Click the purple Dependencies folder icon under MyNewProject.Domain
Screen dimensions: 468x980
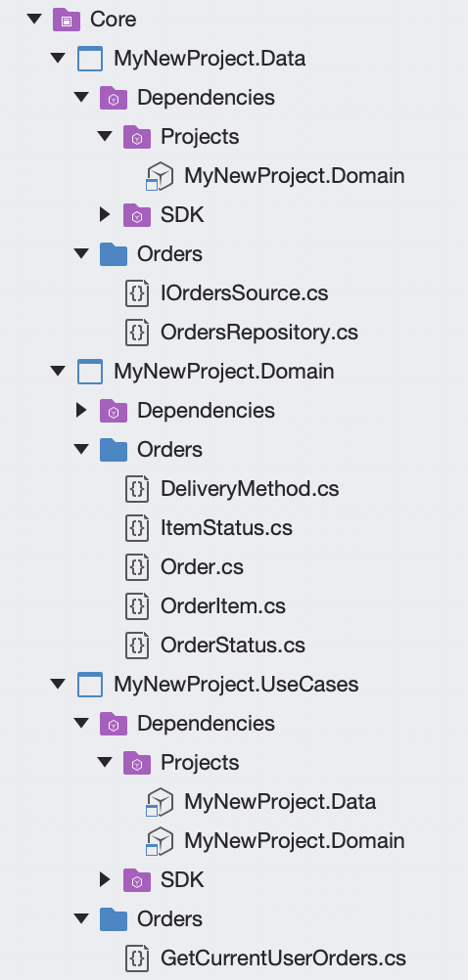tap(114, 411)
